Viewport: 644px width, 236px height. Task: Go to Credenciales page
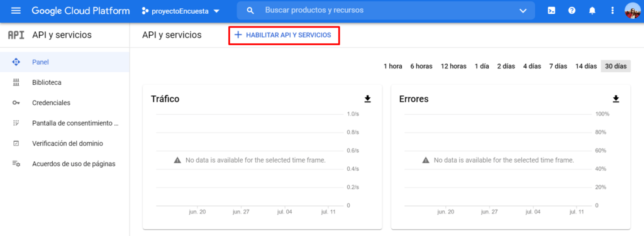(65, 103)
